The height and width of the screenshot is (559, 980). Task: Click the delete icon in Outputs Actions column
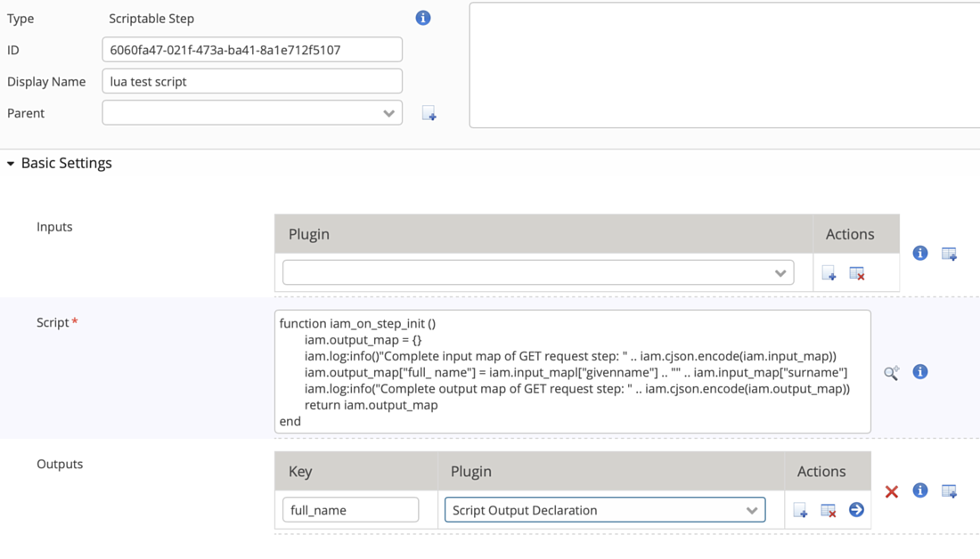[x=829, y=510]
